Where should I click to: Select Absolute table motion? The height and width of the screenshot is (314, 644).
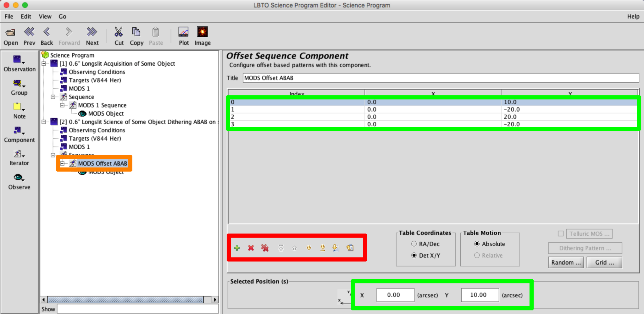[x=477, y=244]
